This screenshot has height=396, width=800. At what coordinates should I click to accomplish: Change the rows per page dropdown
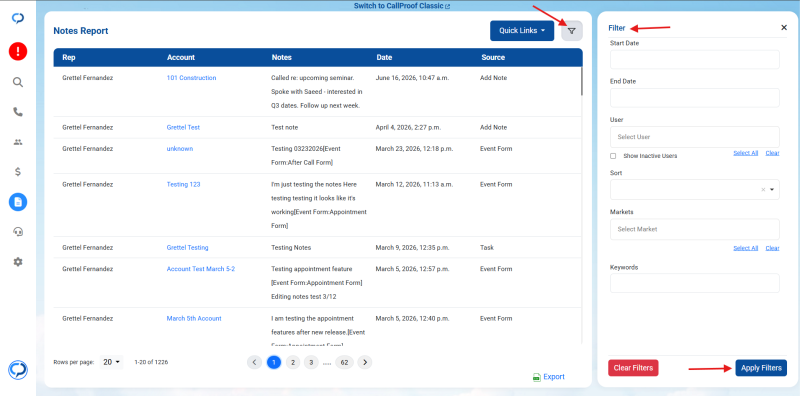111,362
